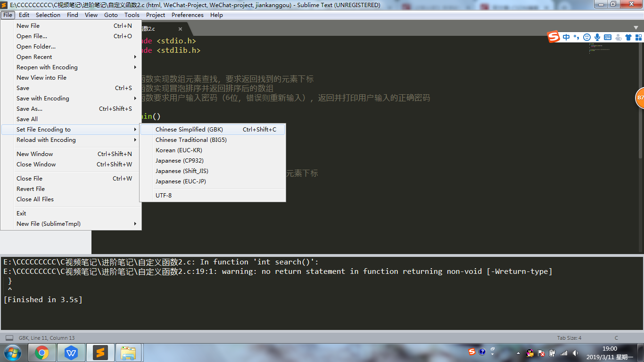Click Set File Encoding to menu item
644x362 pixels.
coord(71,129)
